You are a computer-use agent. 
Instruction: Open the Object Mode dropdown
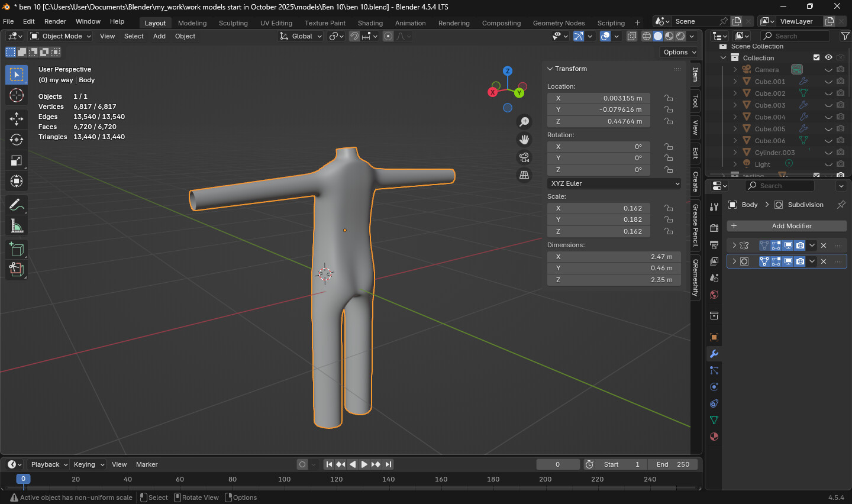pyautogui.click(x=61, y=36)
